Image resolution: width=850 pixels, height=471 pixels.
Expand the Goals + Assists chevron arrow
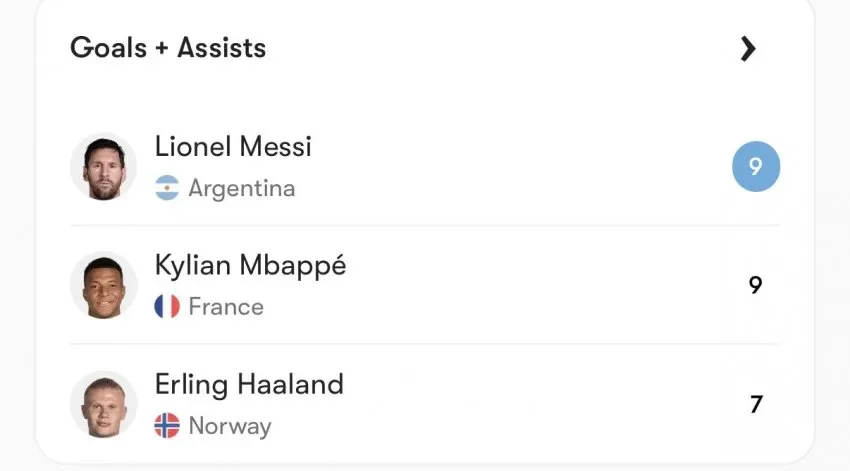(748, 49)
